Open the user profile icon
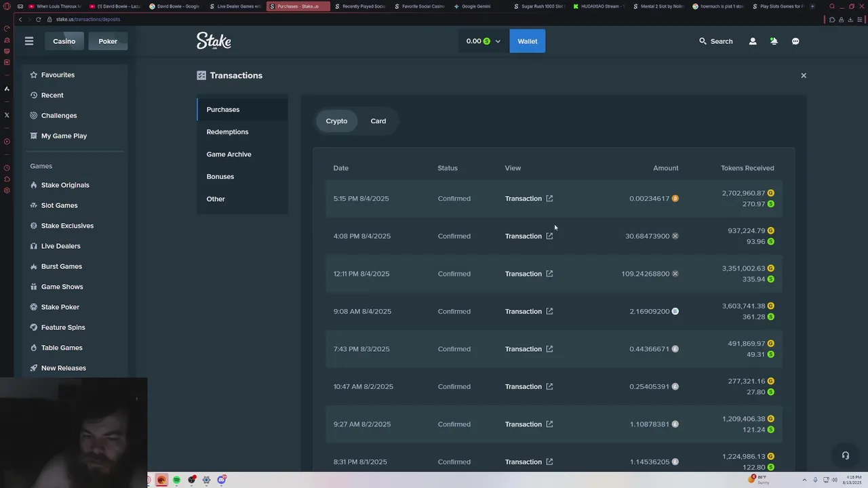 [x=753, y=41]
